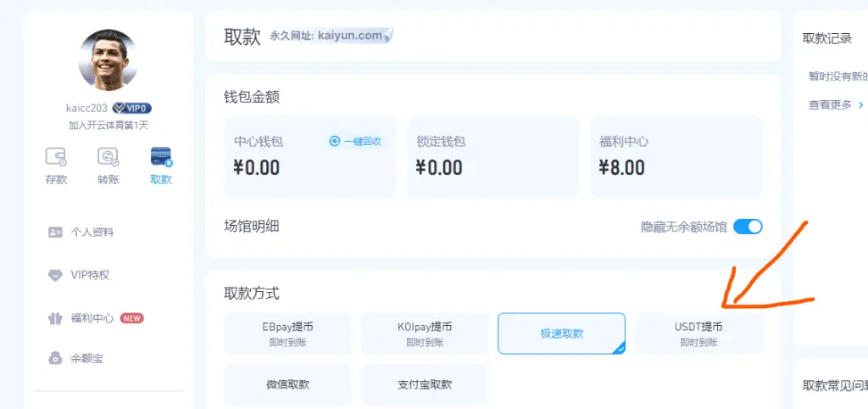Click the 余额宝 money bag icon

tap(56, 358)
